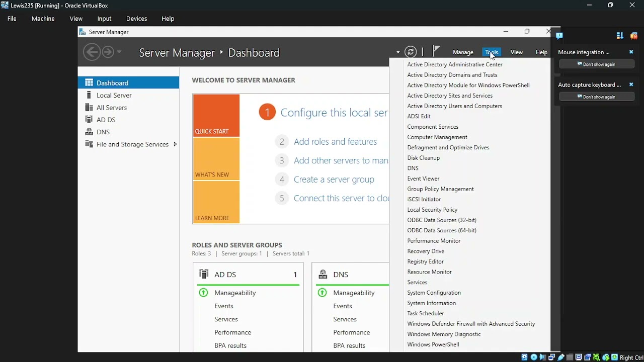
Task: Click the USB status icon
Action: click(561, 357)
